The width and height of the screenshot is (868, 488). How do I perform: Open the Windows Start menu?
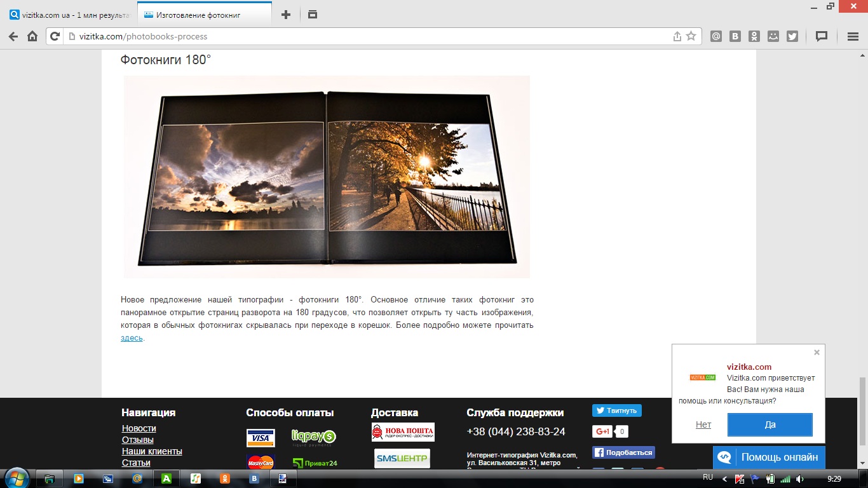click(x=17, y=478)
